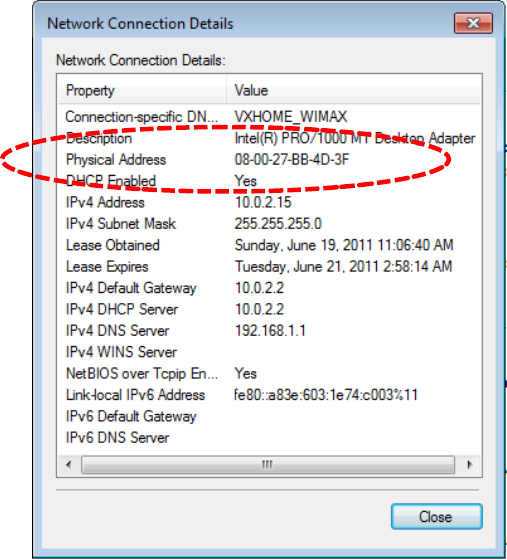
Task: Click the Yes value for DHCP Enabled
Action: 246,181
